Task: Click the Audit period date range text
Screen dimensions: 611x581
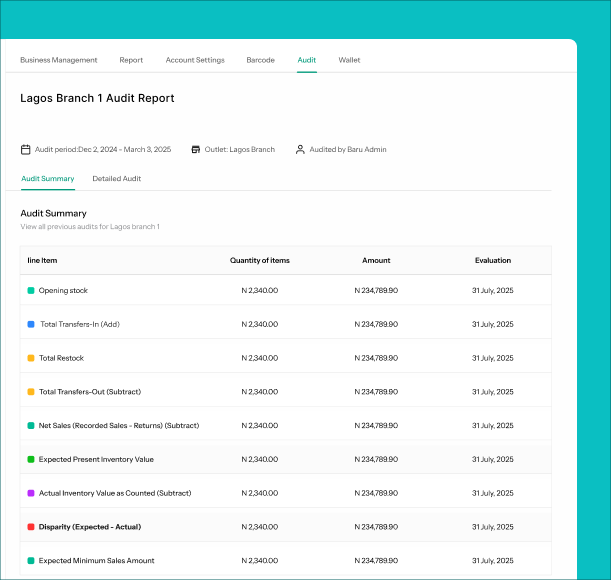Action: coord(103,150)
